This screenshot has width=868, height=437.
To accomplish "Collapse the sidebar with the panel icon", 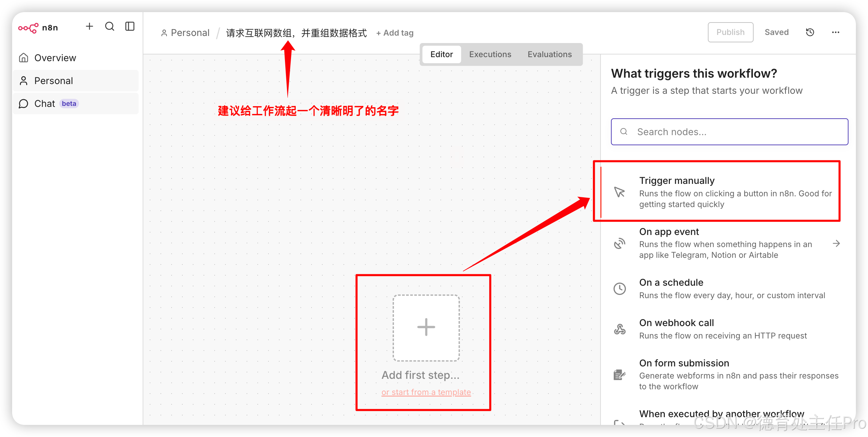I will pos(130,26).
